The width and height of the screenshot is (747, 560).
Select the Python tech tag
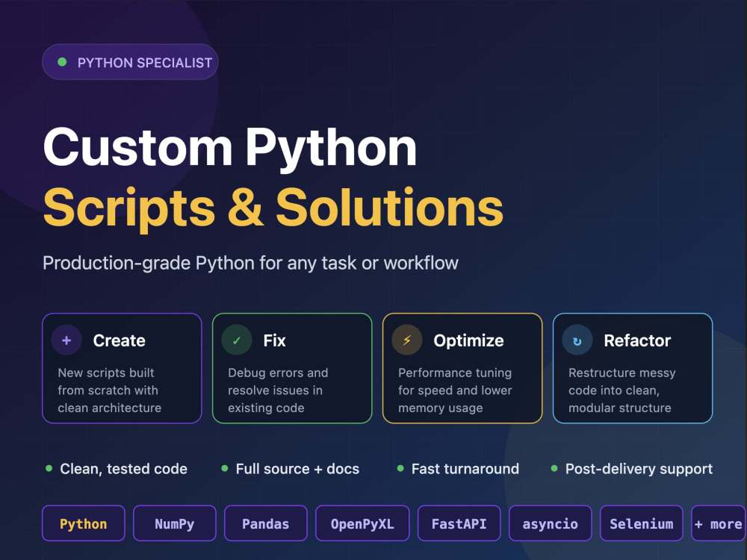click(84, 523)
